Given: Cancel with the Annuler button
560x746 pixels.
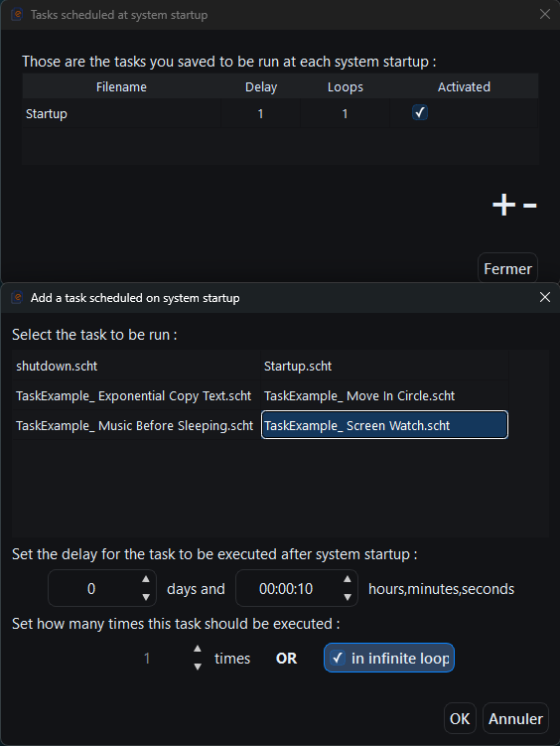Looking at the screenshot, I should point(515,719).
